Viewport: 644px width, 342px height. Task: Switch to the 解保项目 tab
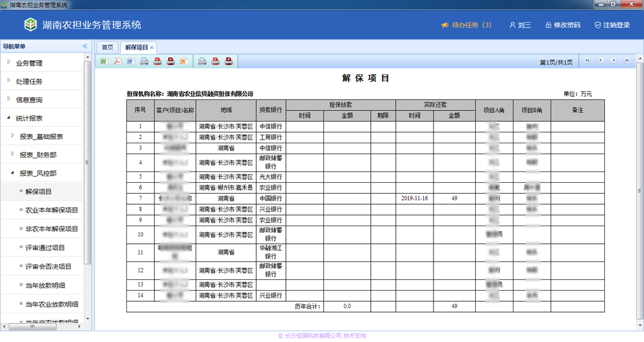[137, 47]
